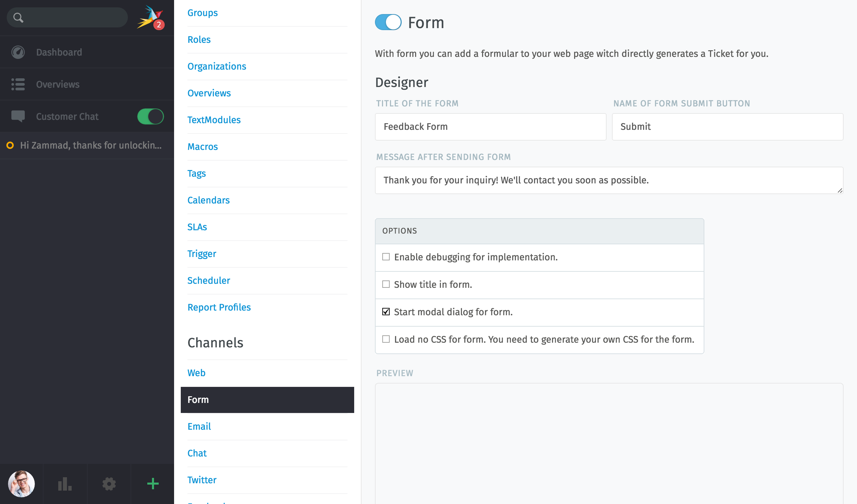Click the Dashboard icon in sidebar

19,53
